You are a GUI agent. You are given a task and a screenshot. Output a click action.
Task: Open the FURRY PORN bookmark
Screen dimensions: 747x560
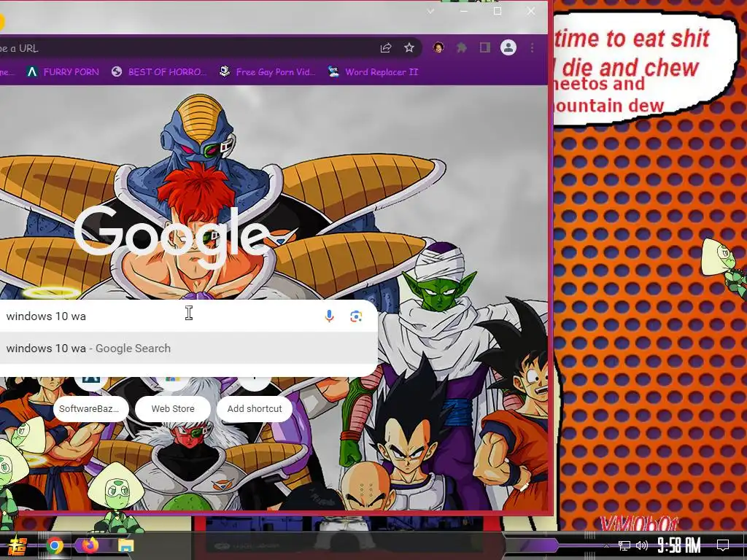point(63,72)
